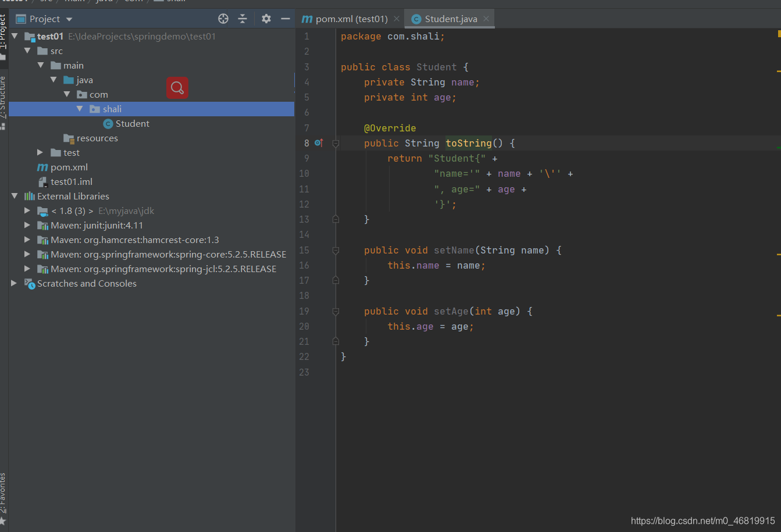Select the java source folder

84,80
